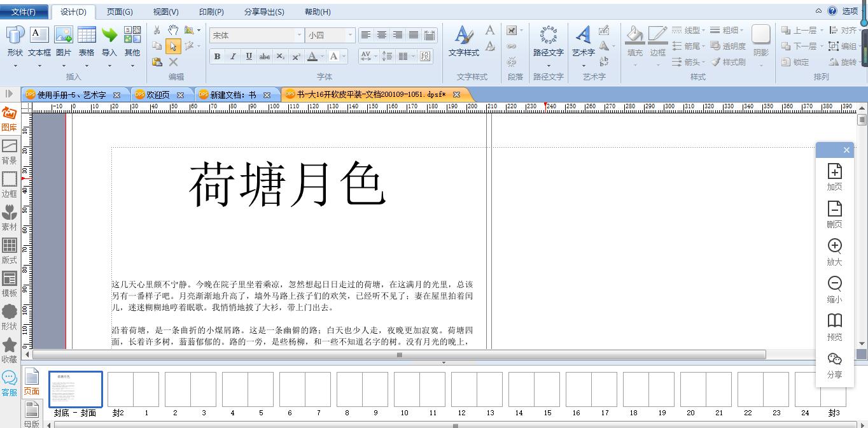
Task: Open the font color picker button
Action: pyautogui.click(x=312, y=56)
